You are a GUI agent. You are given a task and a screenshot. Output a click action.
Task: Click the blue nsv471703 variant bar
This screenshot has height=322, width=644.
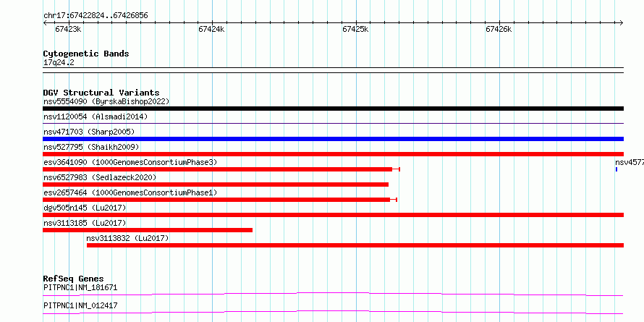pos(333,139)
